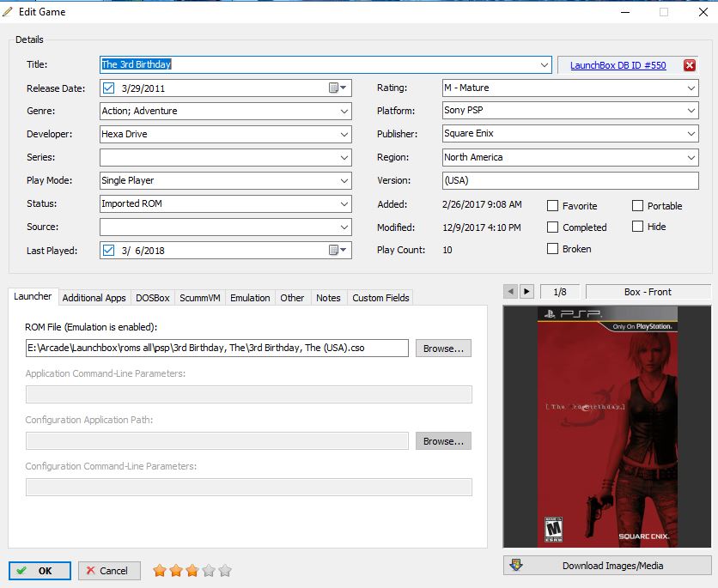Mark game as Broken

click(x=553, y=248)
